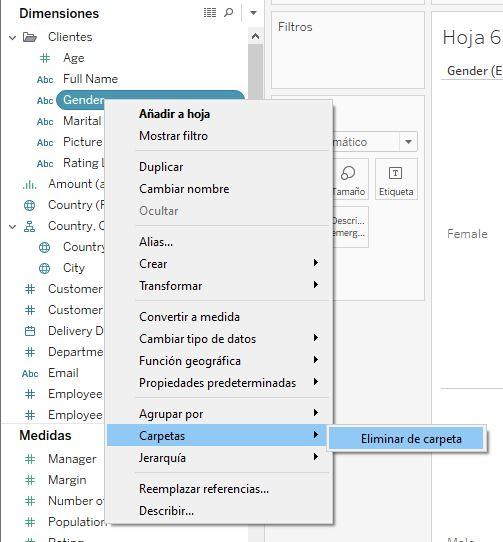Open the marks type dropdown arrow
Viewport: 503px width, 542px height.
[x=408, y=142]
